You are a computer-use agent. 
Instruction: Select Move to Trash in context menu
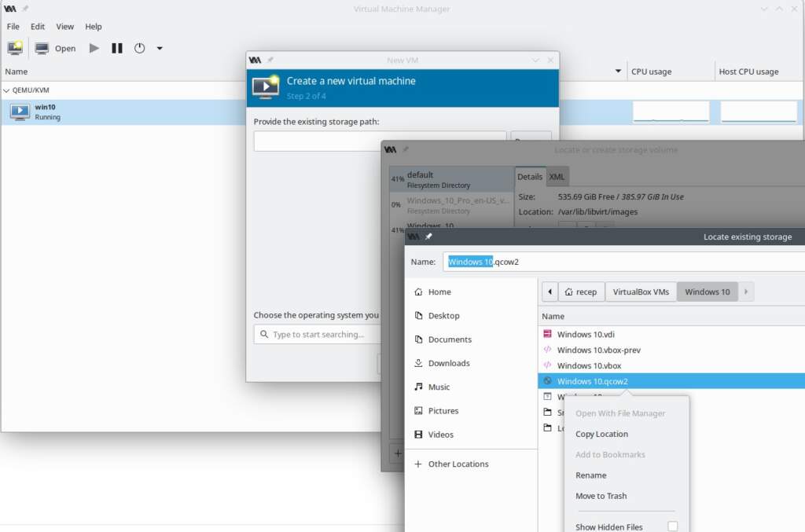coord(601,496)
